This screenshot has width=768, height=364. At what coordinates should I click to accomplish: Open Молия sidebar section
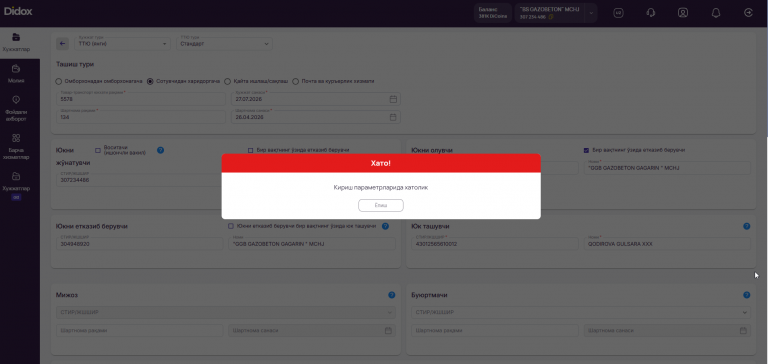point(16,74)
